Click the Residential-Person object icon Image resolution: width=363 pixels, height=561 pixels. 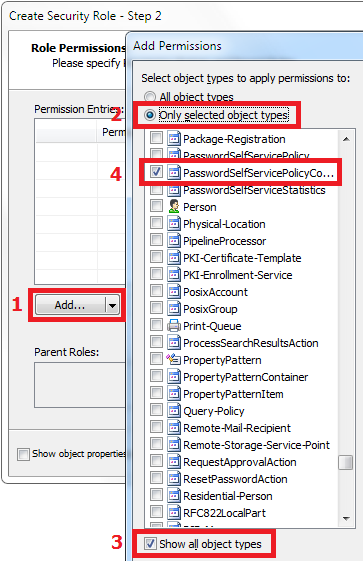[174, 496]
